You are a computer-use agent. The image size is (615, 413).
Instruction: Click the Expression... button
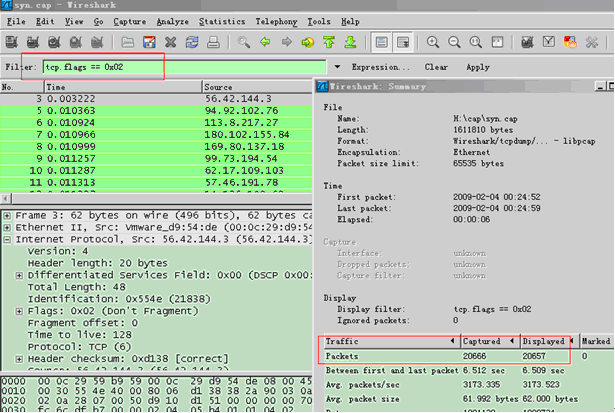pos(380,67)
